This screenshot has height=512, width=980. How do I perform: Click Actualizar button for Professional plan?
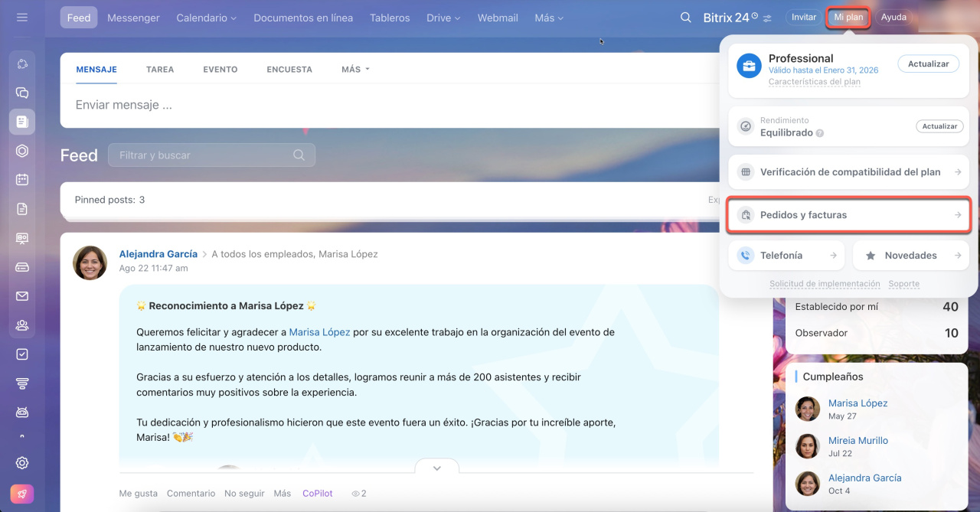pos(928,64)
